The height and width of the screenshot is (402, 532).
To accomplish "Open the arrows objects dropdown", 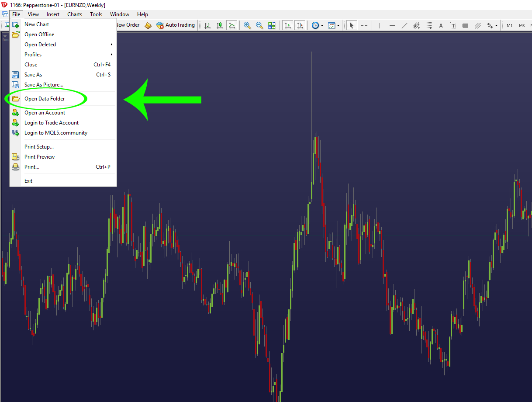I will point(492,25).
